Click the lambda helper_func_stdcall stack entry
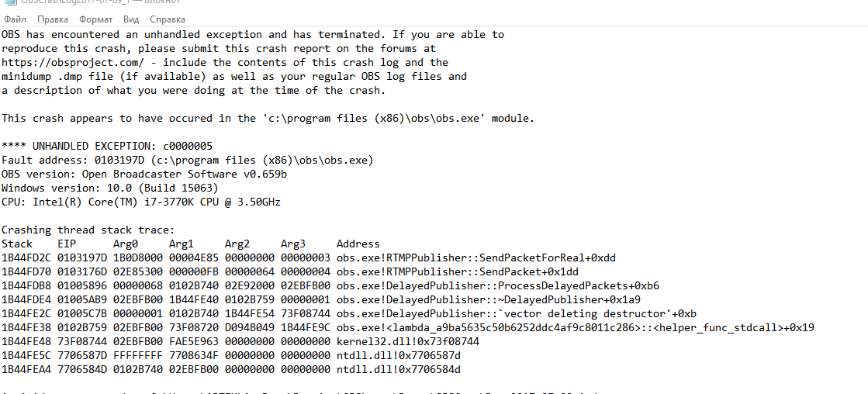 575,327
